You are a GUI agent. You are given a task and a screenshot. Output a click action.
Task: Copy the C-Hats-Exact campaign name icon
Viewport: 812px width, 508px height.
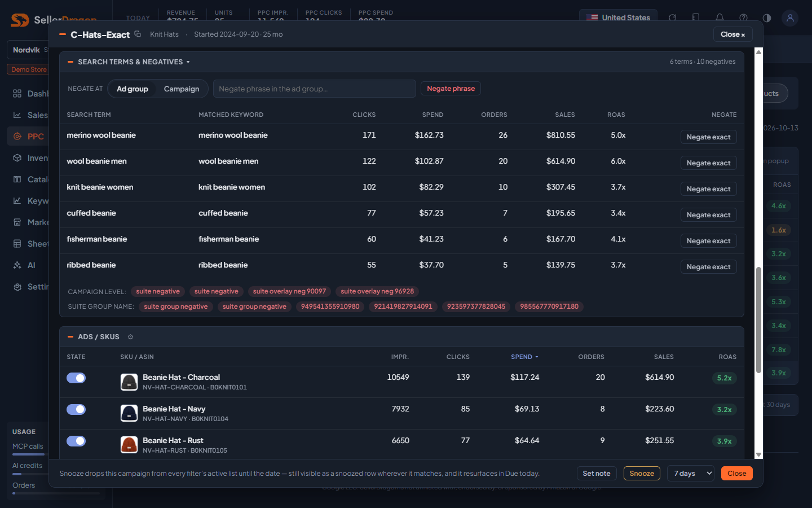[x=138, y=34]
